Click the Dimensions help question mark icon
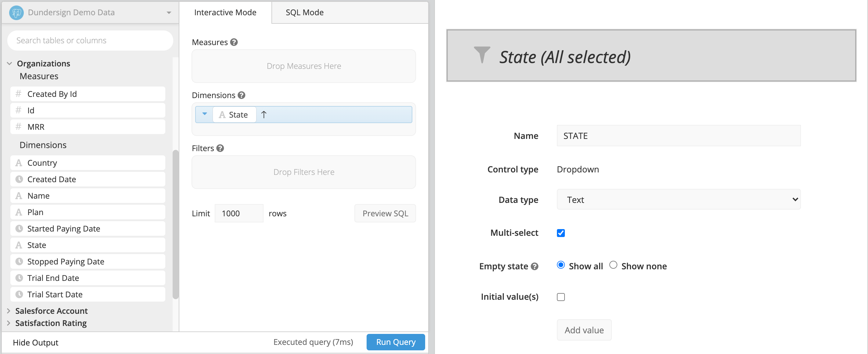This screenshot has height=354, width=868. (x=241, y=95)
